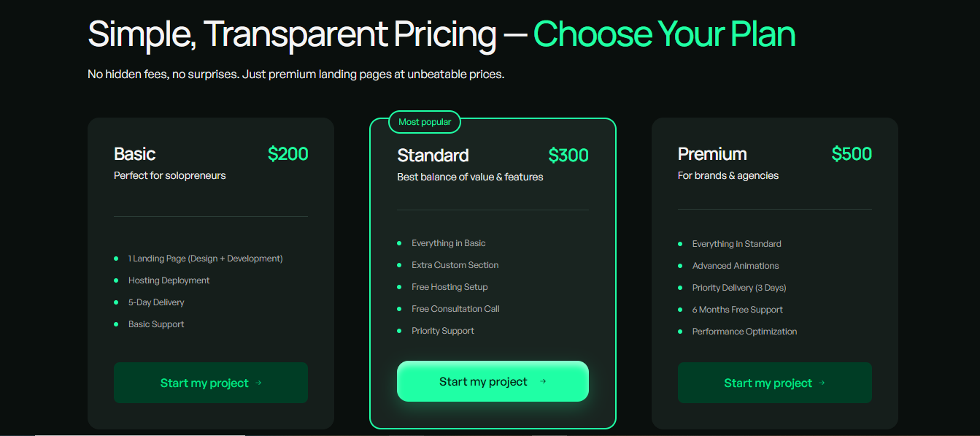The image size is (980, 436).
Task: Click the bullet dot next to Hosting Deployment
Action: [116, 280]
